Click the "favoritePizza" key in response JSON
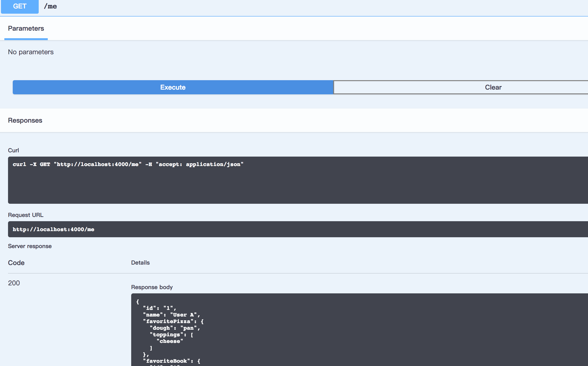The image size is (588, 366). tap(168, 321)
